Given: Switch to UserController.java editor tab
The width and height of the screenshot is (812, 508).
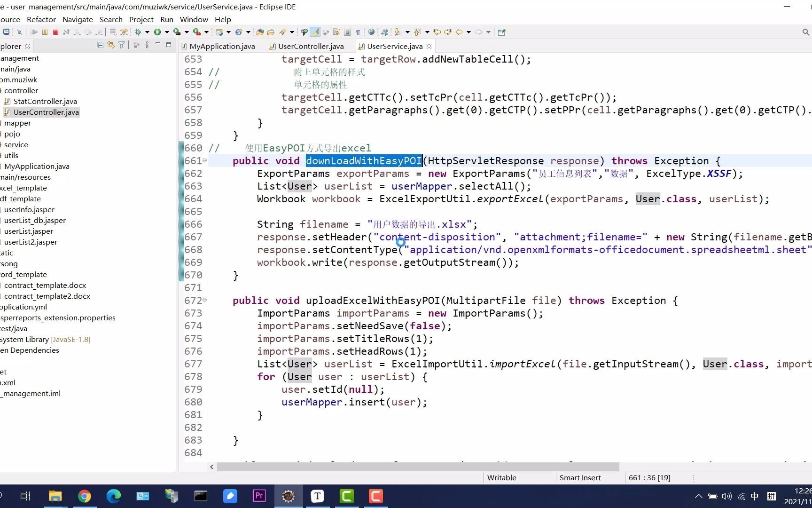Looking at the screenshot, I should [x=307, y=46].
